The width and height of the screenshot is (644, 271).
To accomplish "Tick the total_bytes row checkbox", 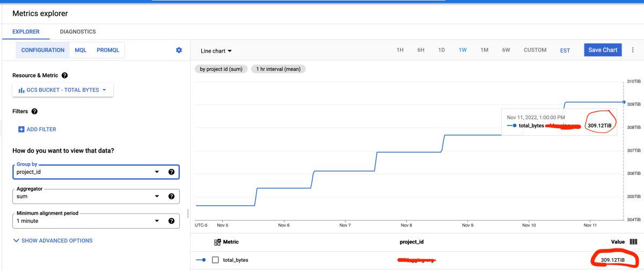I will (x=215, y=260).
